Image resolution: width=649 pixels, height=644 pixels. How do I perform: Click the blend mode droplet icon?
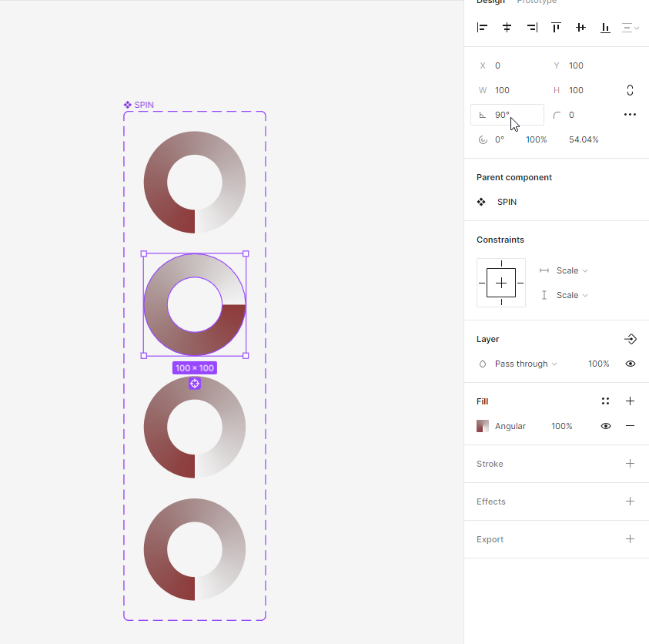point(483,364)
